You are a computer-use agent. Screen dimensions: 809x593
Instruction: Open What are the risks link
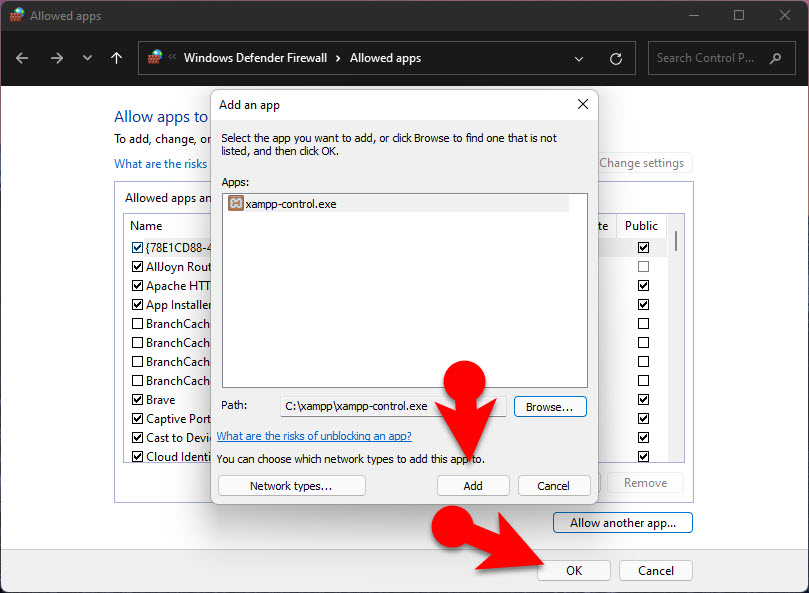coord(160,164)
